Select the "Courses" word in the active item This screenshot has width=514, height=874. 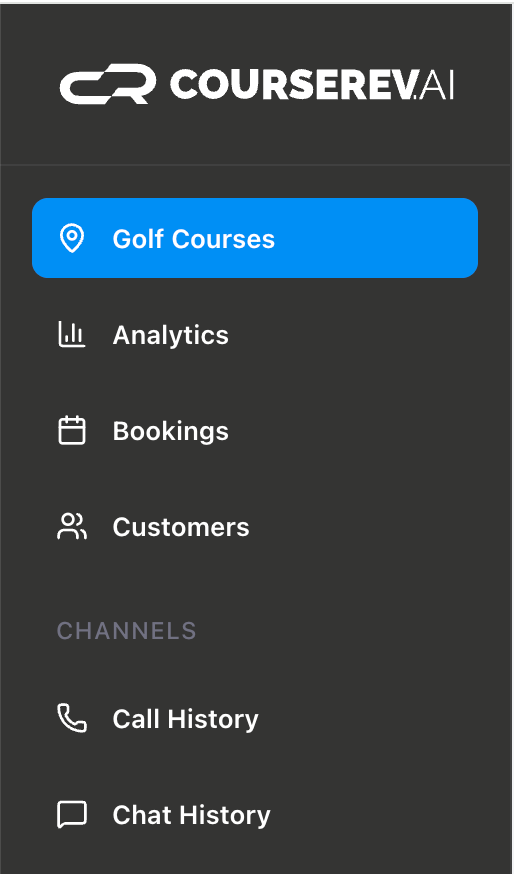223,239
